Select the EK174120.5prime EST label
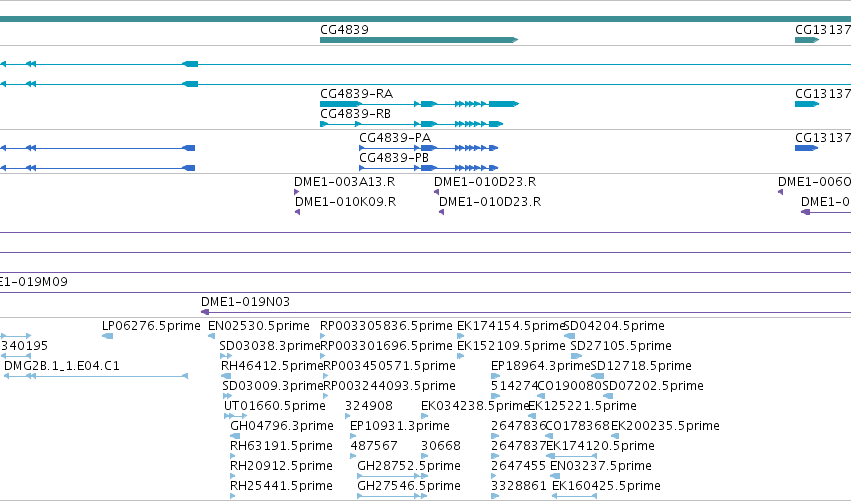 601,447
